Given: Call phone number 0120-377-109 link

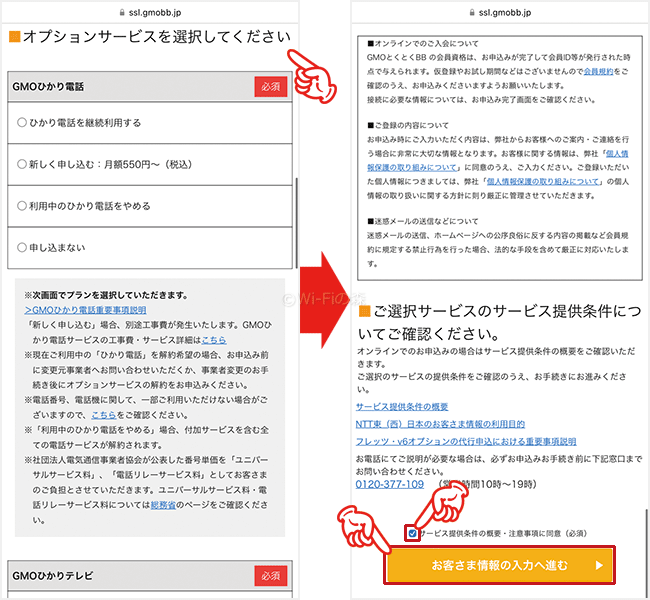Looking at the screenshot, I should [390, 484].
